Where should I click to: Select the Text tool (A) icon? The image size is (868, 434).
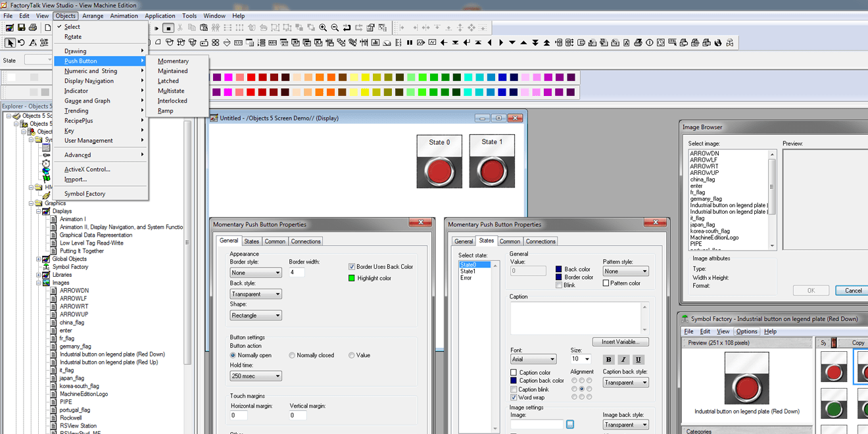(x=32, y=42)
